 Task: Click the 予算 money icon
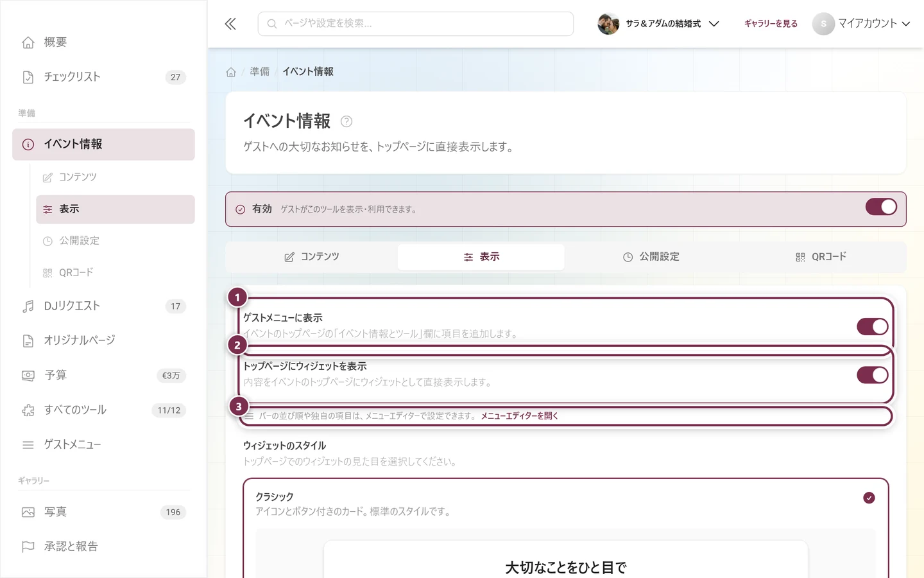point(28,375)
